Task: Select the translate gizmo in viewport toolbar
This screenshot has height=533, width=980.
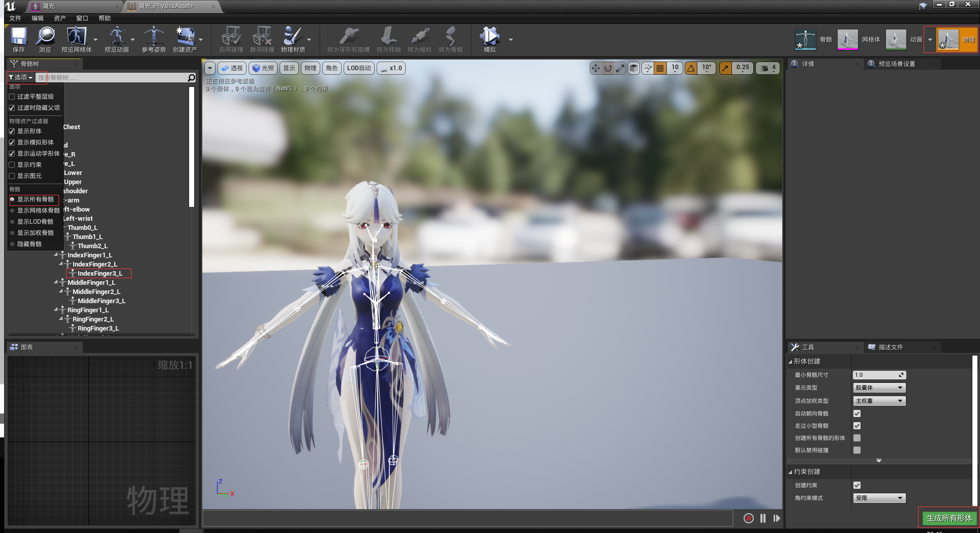Action: 595,68
